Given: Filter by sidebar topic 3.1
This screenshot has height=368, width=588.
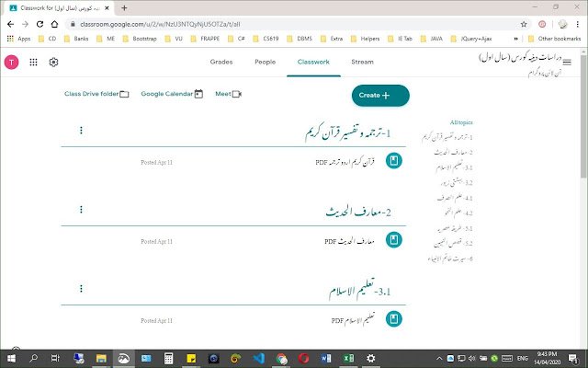Looking at the screenshot, I should pos(454,167).
